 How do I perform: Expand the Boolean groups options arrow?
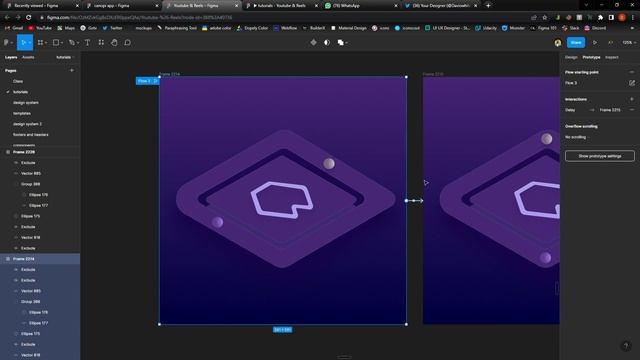(x=347, y=43)
